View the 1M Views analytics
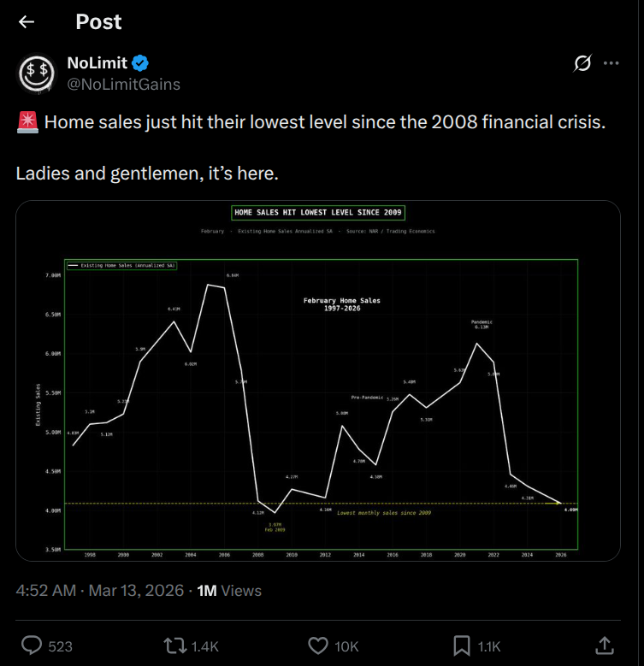 229,591
